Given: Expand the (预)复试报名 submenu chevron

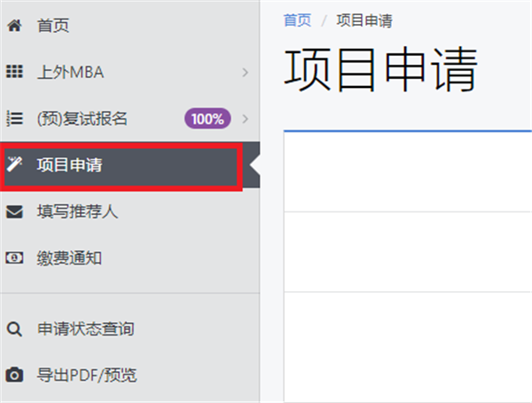Looking at the screenshot, I should pyautogui.click(x=246, y=118).
